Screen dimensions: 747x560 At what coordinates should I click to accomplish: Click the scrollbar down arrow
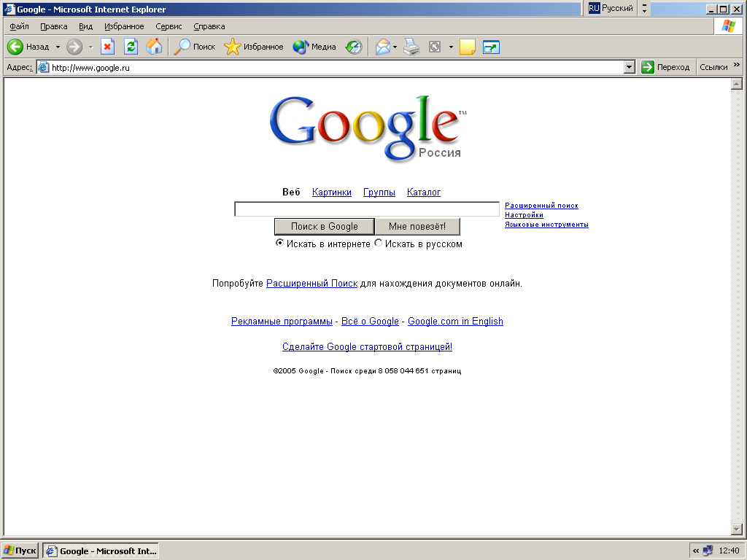pyautogui.click(x=737, y=529)
